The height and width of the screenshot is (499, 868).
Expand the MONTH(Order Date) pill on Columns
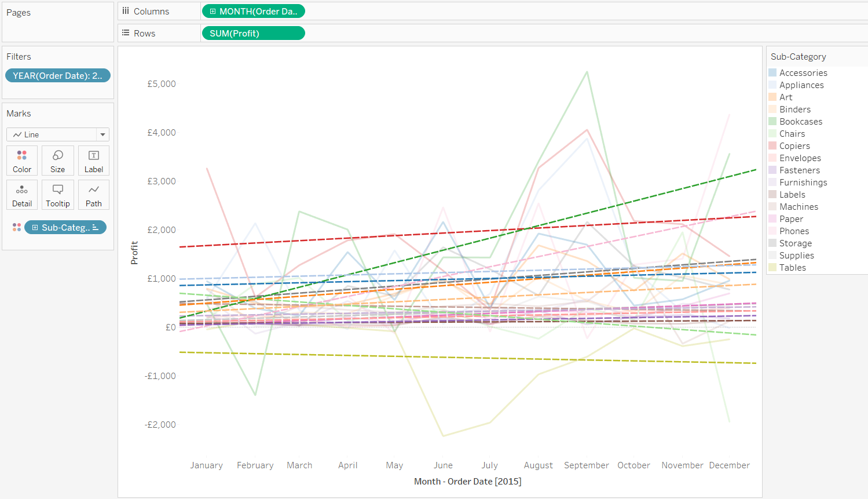[213, 12]
